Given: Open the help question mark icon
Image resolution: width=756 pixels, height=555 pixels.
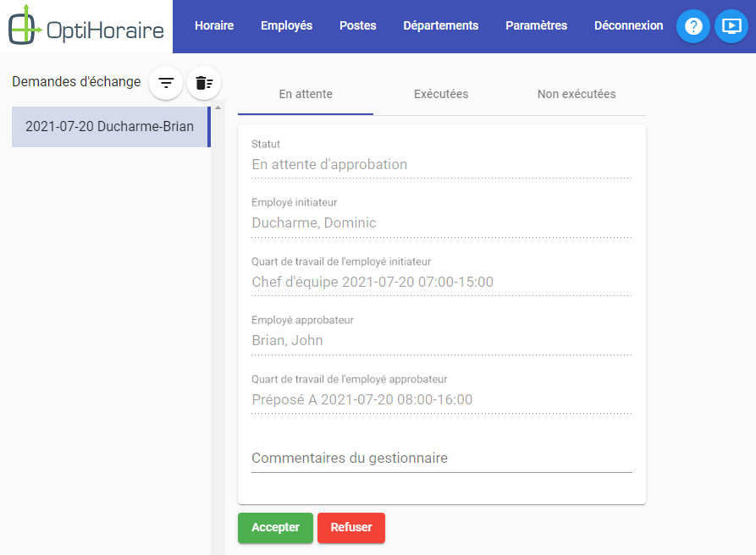Looking at the screenshot, I should 693,26.
